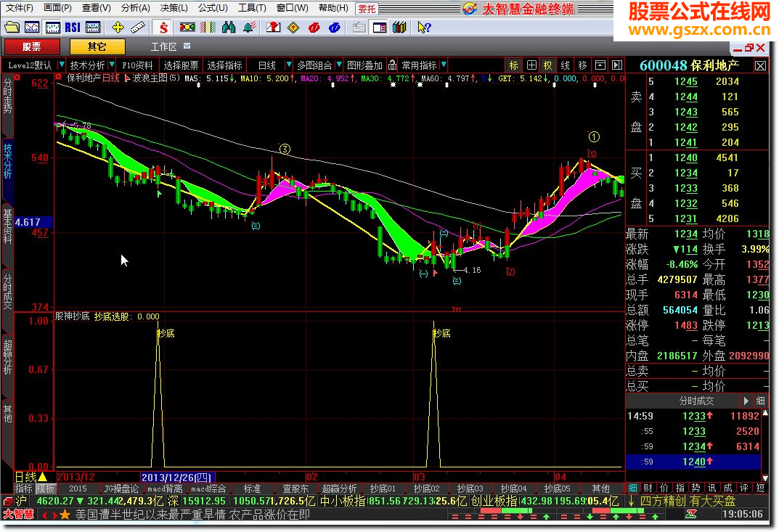
Task: Click the red dollar sign icon
Action: 163,28
